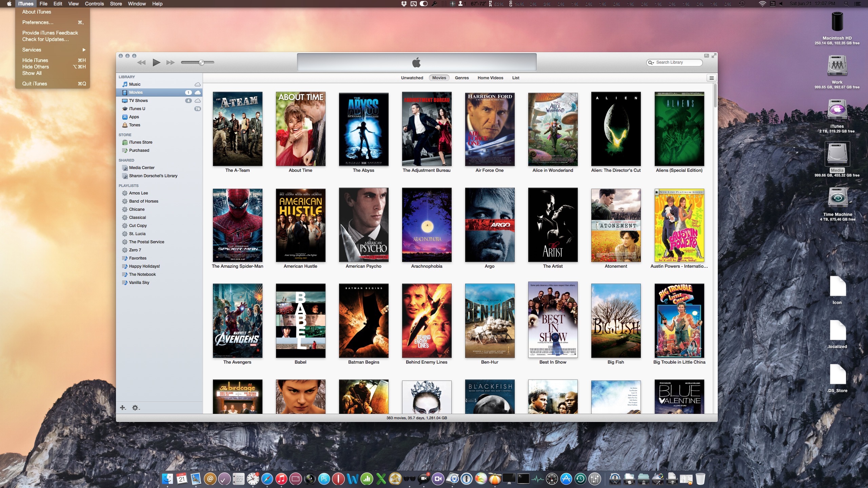Toggle iTunes full screen mode

pyautogui.click(x=714, y=56)
